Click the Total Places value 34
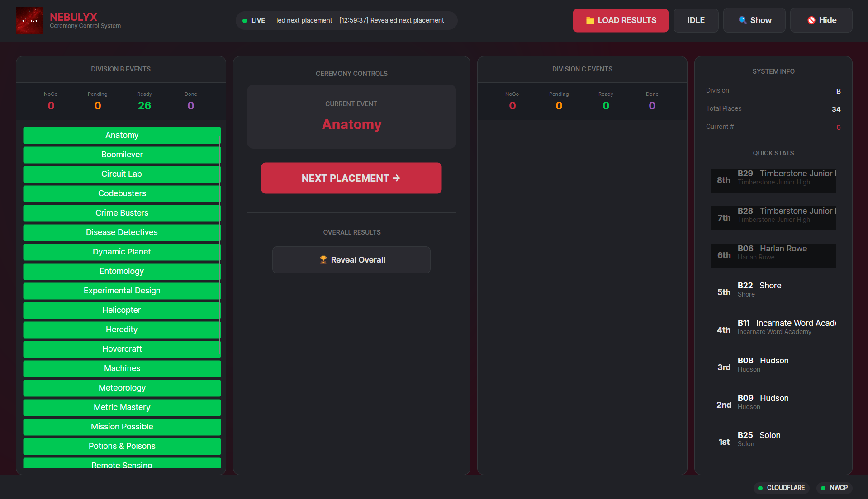The image size is (868, 499). [836, 109]
